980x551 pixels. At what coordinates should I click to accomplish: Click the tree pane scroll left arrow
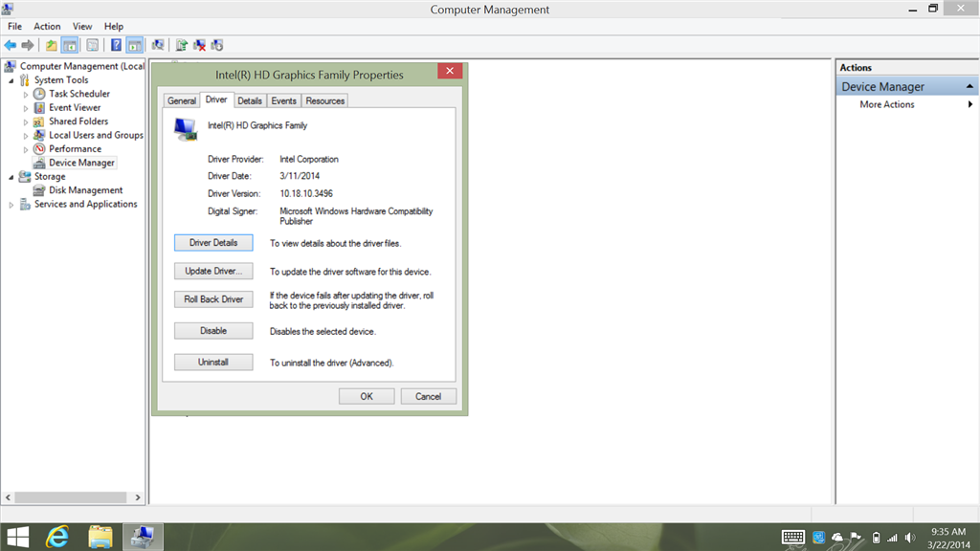pos(8,497)
